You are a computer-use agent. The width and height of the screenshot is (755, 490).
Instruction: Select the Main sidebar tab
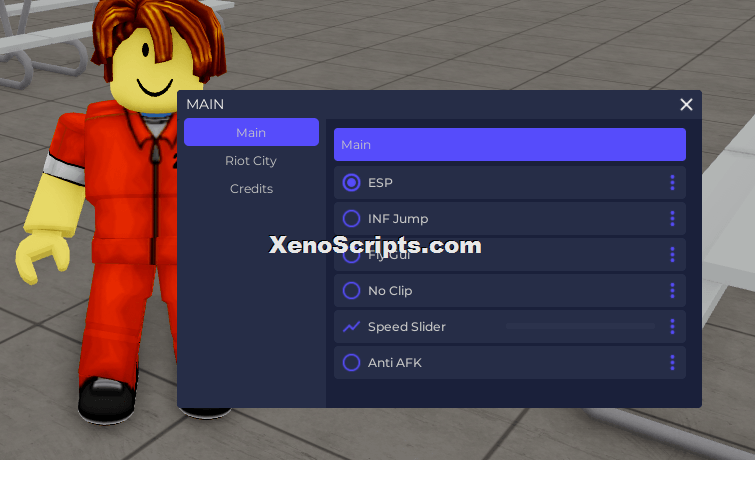coord(251,132)
